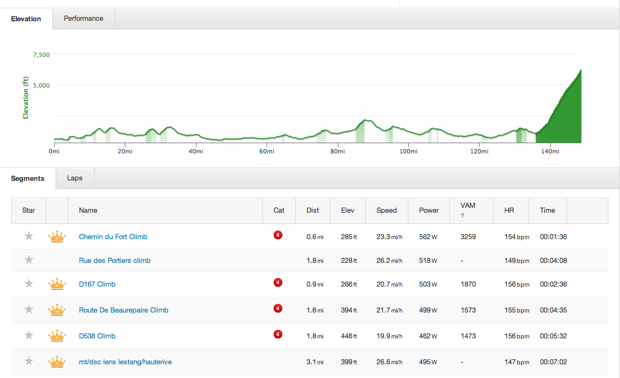Click the Dist column header
The height and width of the screenshot is (378, 620).
coord(312,210)
